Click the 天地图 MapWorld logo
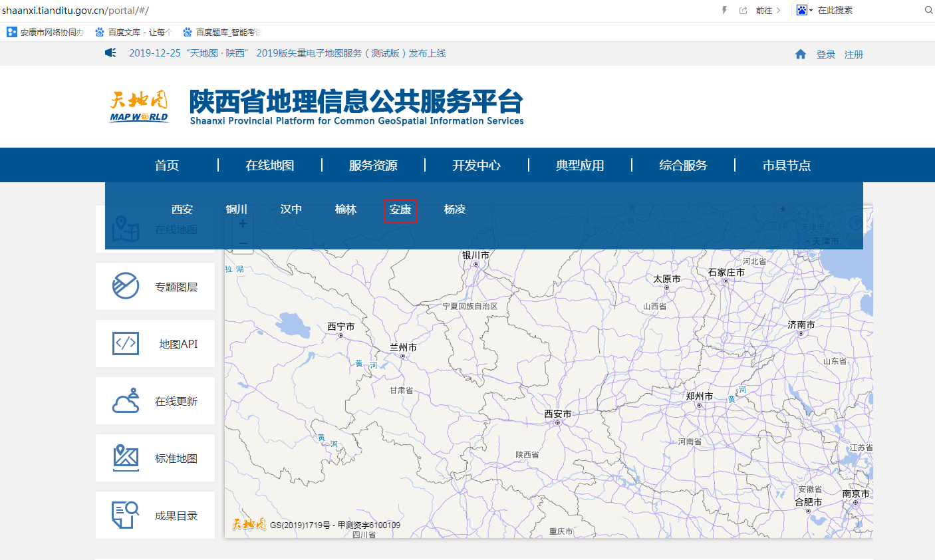Viewport: 935px width, 560px height. pos(140,106)
